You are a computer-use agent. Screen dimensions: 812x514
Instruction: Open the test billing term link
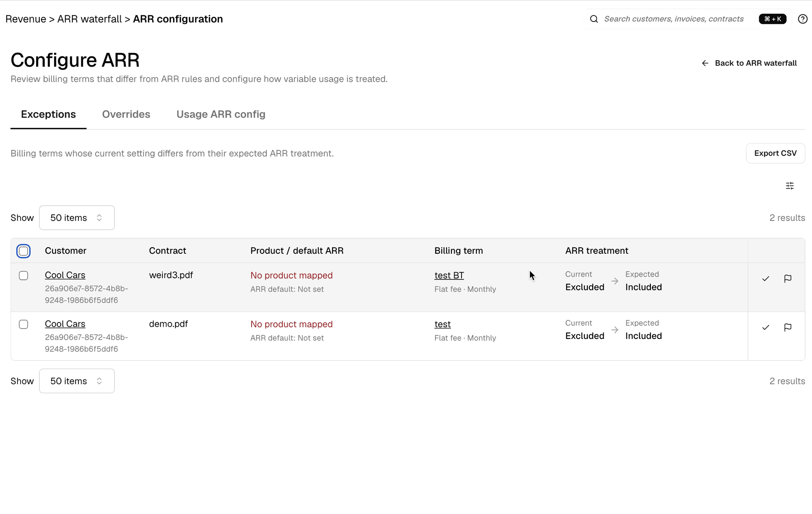443,324
